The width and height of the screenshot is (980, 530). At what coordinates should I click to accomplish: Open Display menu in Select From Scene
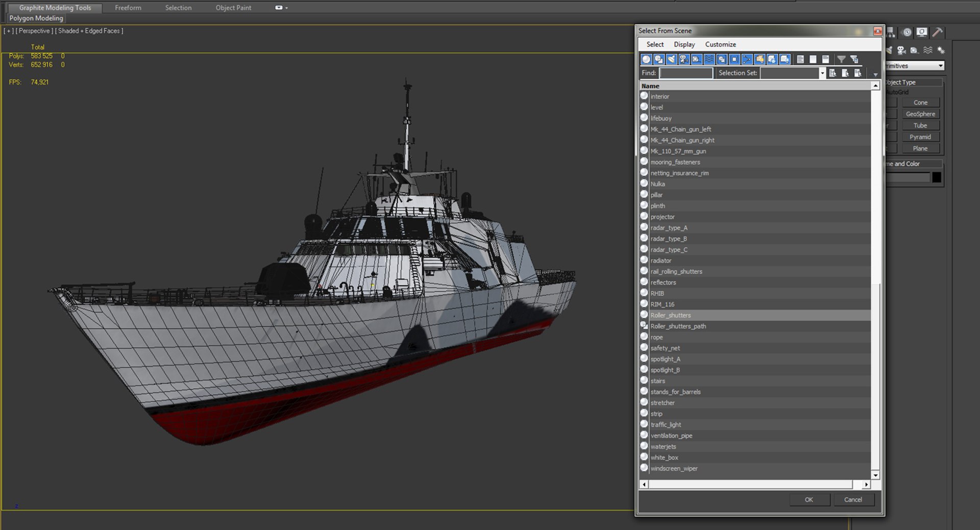684,44
